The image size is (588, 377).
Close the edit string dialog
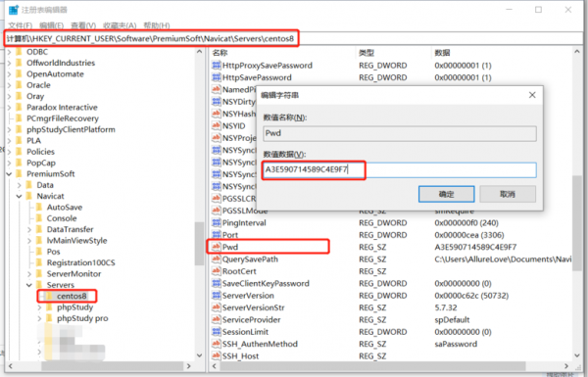click(532, 95)
